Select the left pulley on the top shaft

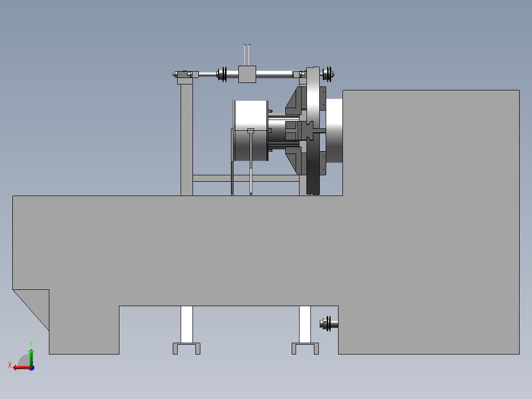click(x=222, y=74)
